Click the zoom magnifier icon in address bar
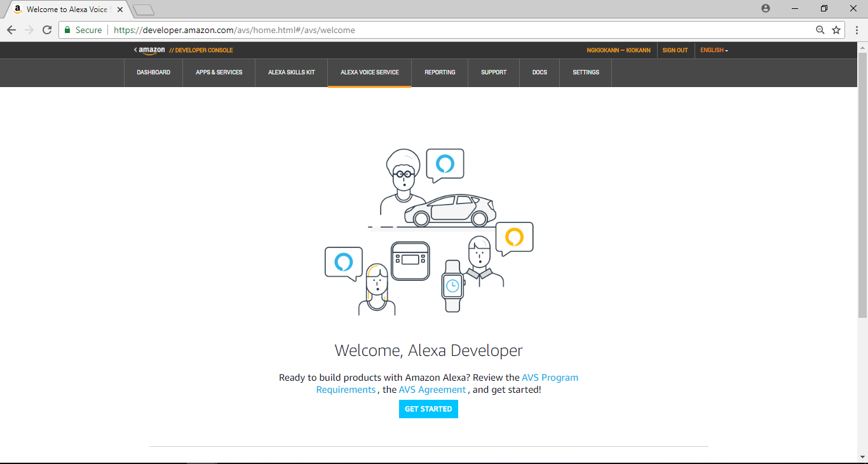 click(820, 30)
